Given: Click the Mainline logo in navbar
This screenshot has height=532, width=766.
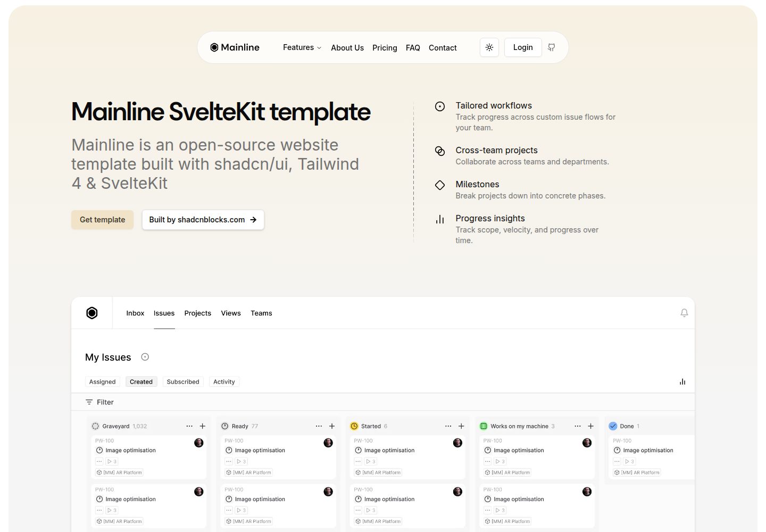Looking at the screenshot, I should click(235, 47).
